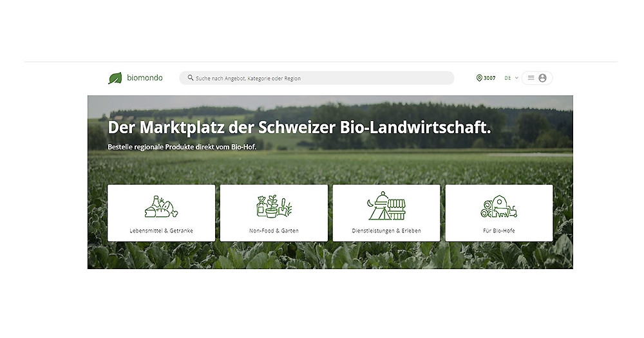Open the Lebensmittel & Getränke category label
Viewport: 644px width, 338px height.
click(x=161, y=230)
